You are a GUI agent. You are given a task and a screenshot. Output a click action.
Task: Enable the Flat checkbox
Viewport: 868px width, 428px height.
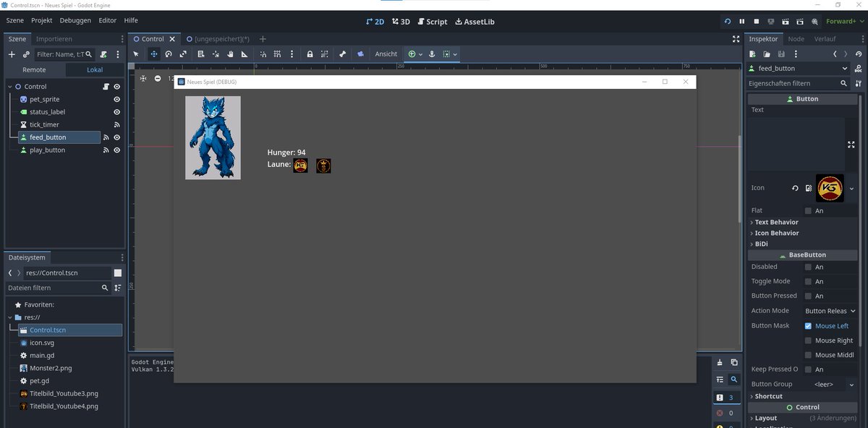pyautogui.click(x=808, y=210)
